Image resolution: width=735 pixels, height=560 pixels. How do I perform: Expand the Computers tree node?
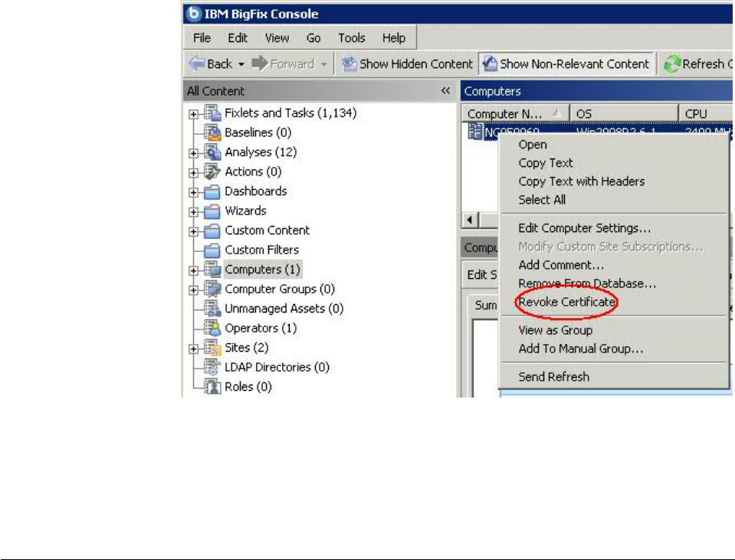(193, 270)
